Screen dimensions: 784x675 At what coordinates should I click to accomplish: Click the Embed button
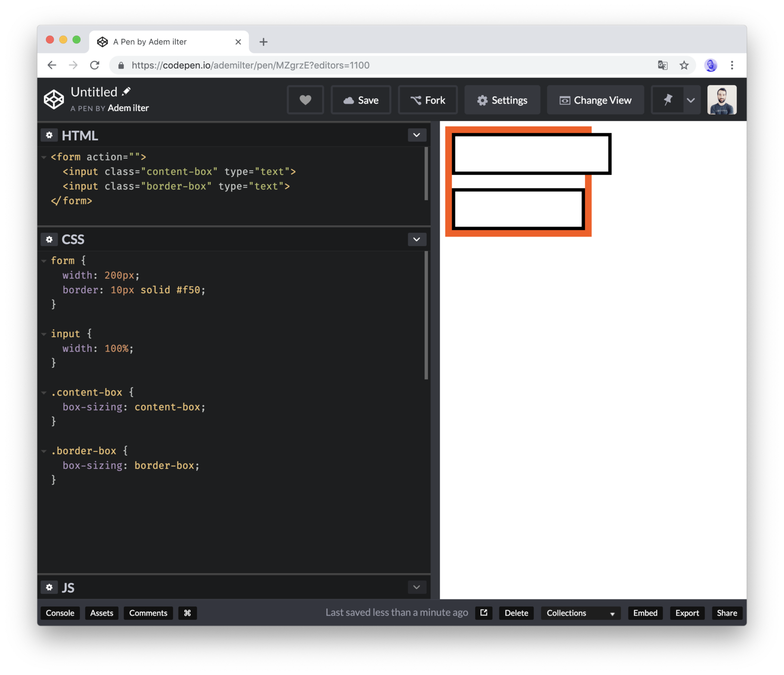[645, 613]
